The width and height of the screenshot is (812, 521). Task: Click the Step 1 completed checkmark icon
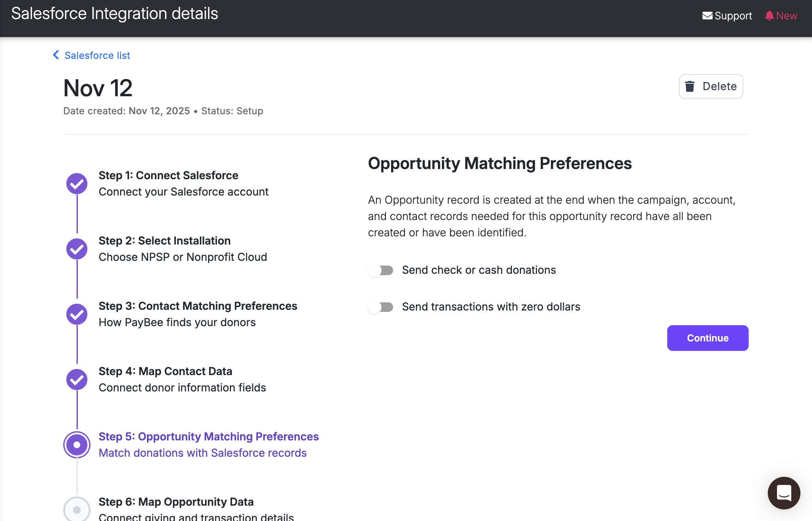point(77,184)
